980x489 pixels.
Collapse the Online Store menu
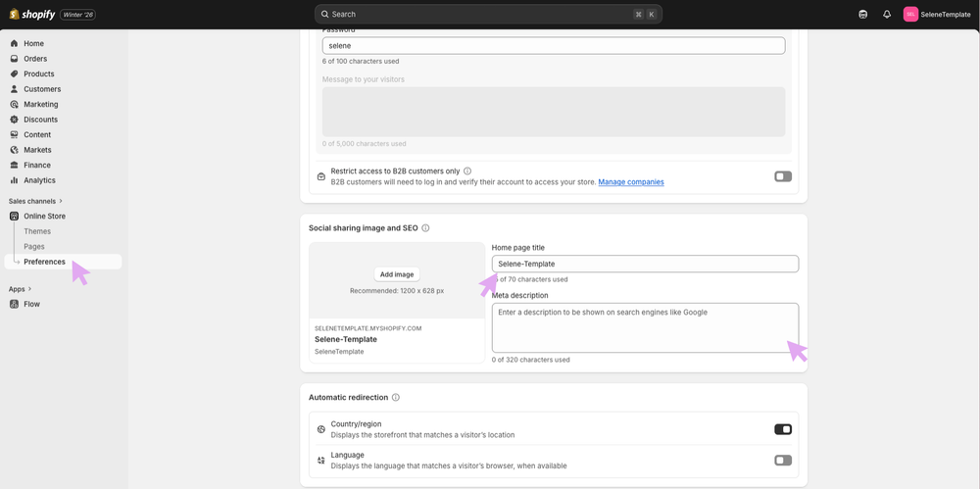click(44, 216)
